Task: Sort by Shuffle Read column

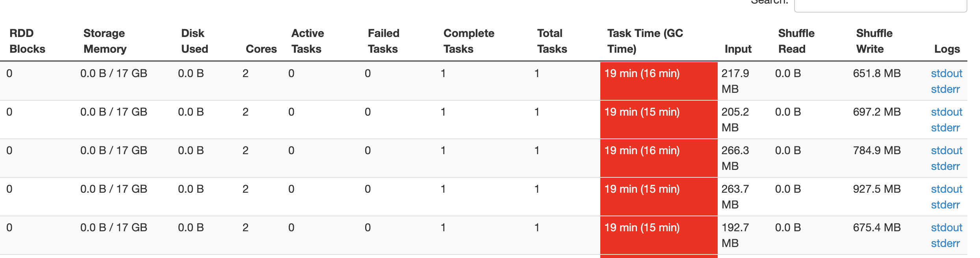Action: [796, 41]
